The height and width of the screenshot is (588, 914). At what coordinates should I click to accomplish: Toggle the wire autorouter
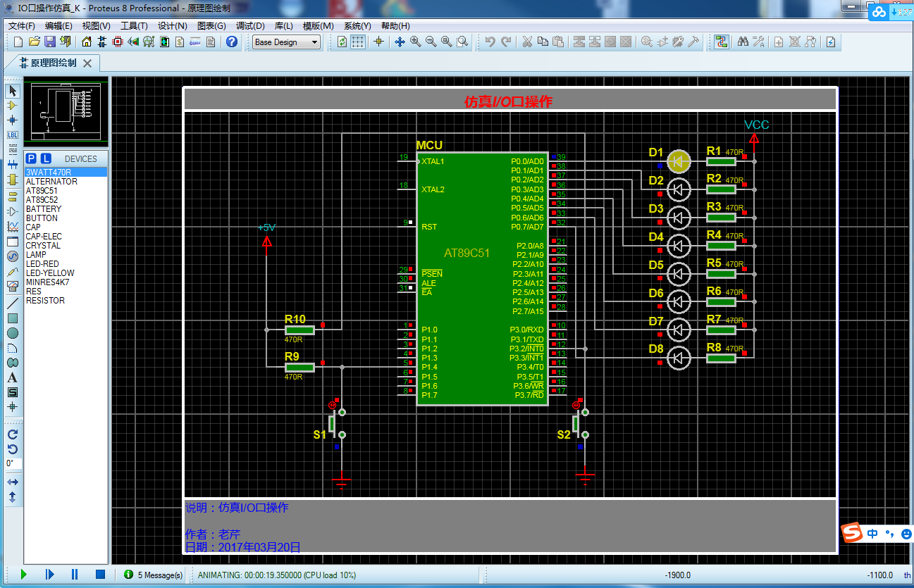click(x=721, y=42)
